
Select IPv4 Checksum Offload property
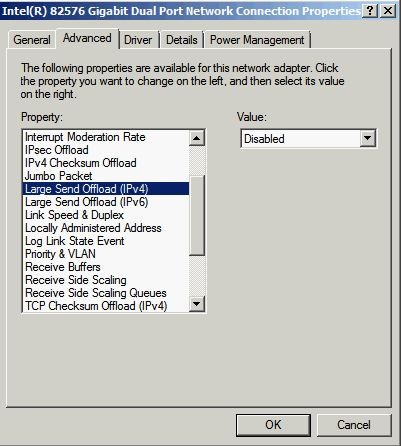tap(106, 163)
